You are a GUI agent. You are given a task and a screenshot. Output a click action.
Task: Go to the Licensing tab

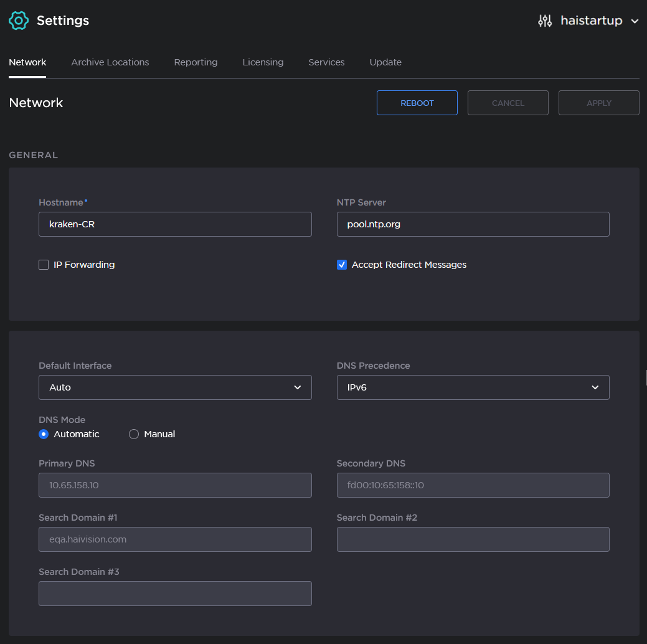pyautogui.click(x=263, y=62)
